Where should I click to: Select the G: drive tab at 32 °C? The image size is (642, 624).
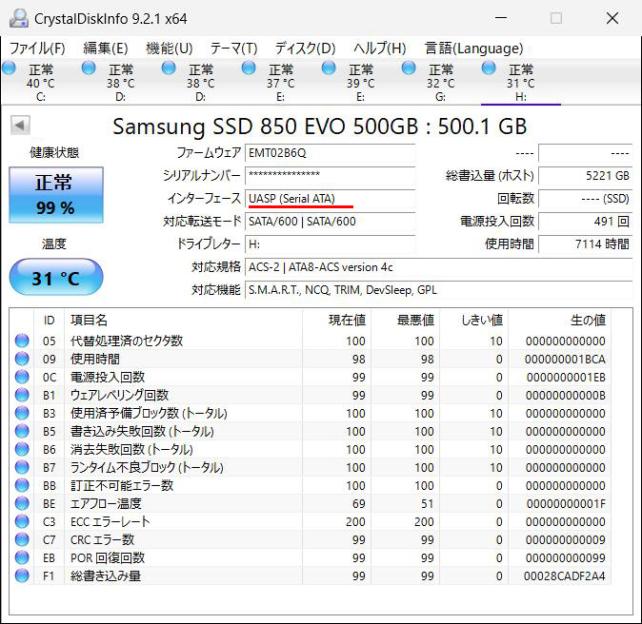(x=440, y=83)
